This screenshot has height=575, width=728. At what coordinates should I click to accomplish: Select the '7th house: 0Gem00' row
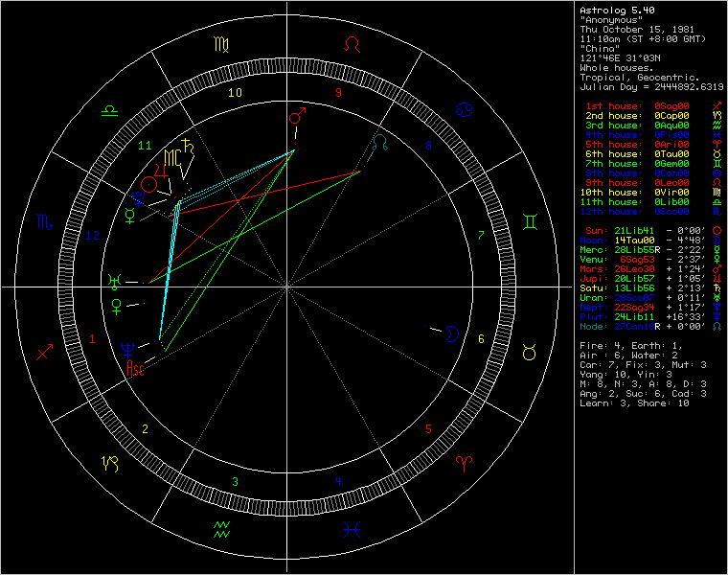pos(653,164)
